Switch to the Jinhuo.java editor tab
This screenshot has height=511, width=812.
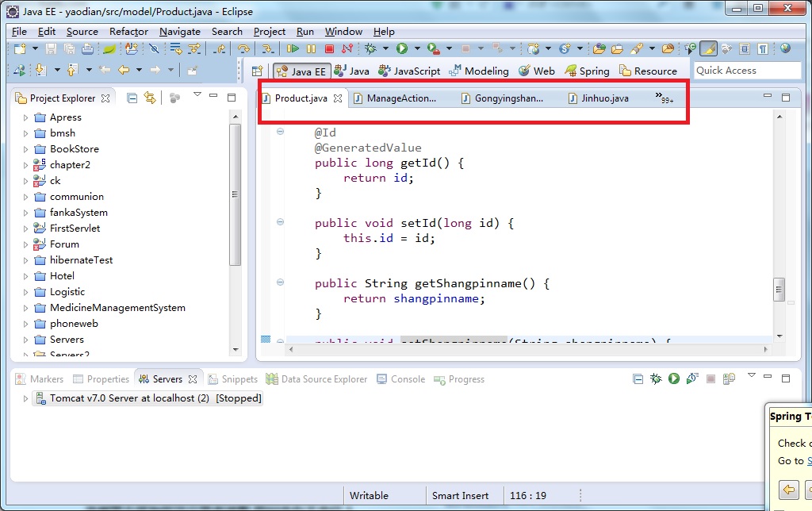click(x=604, y=98)
